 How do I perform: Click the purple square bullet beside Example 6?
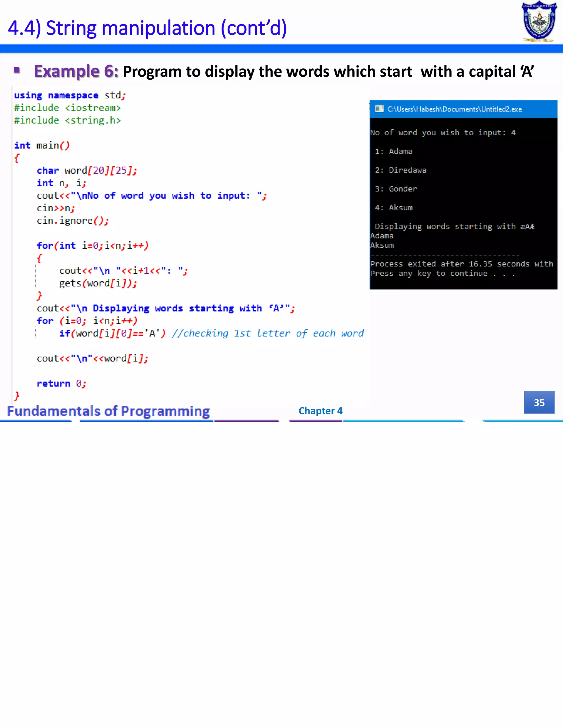pyautogui.click(x=17, y=70)
